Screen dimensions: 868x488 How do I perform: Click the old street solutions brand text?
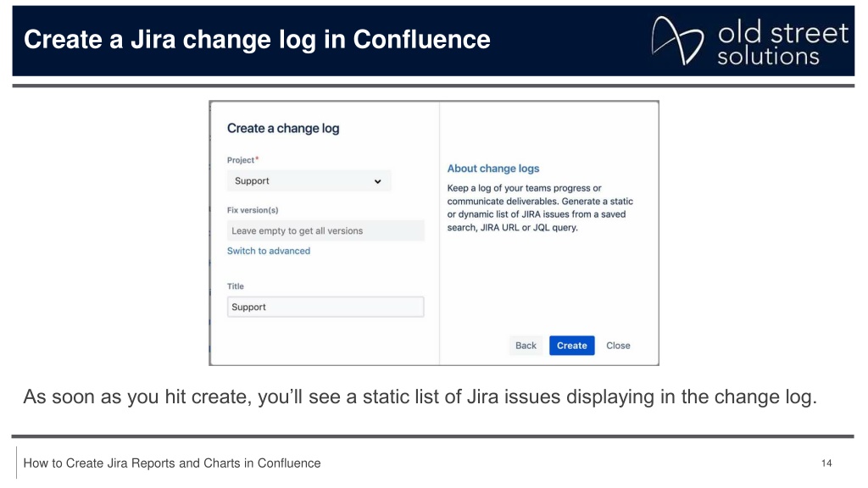tap(782, 43)
